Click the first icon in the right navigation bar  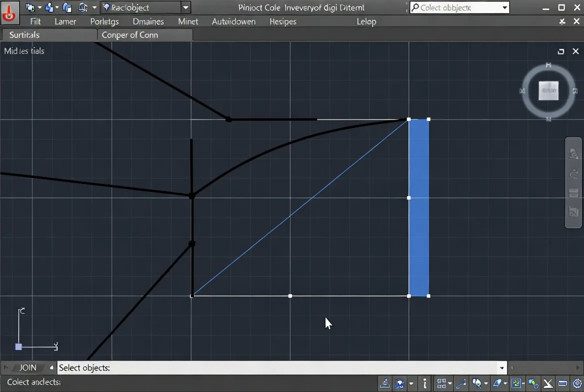coord(573,153)
